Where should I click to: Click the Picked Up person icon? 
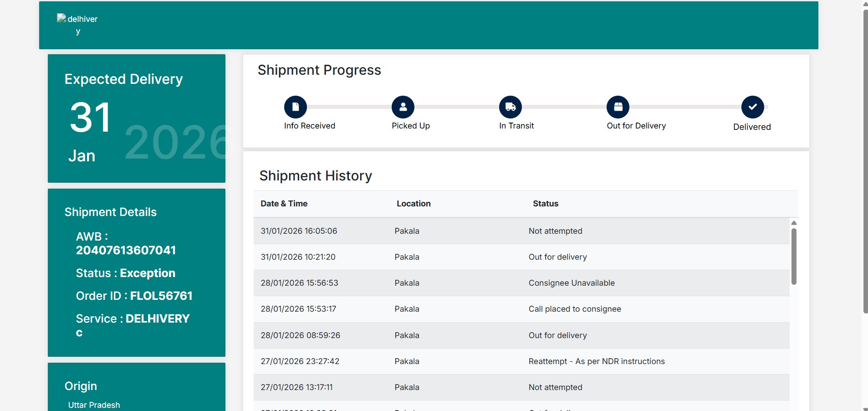403,107
